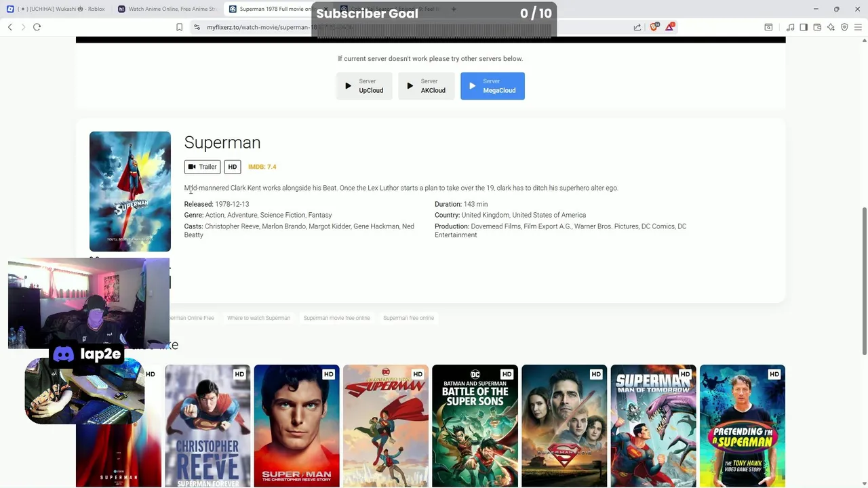Open DC Comics production link
The height and width of the screenshot is (488, 868).
pyautogui.click(x=658, y=226)
